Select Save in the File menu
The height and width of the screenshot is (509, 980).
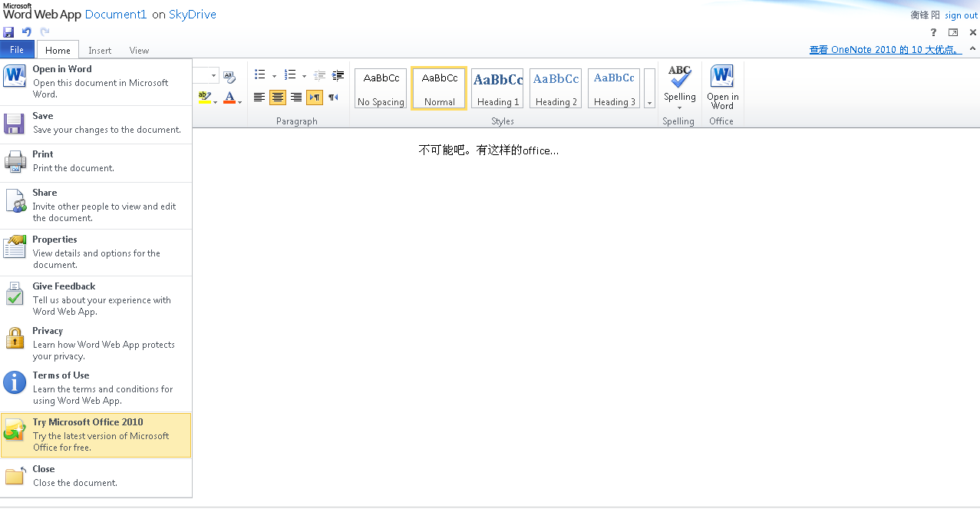96,124
